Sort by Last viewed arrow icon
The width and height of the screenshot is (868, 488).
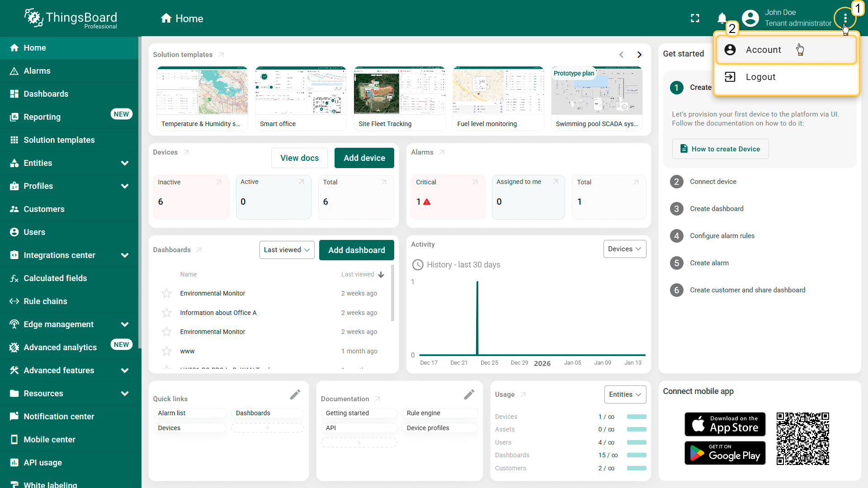[x=381, y=275]
